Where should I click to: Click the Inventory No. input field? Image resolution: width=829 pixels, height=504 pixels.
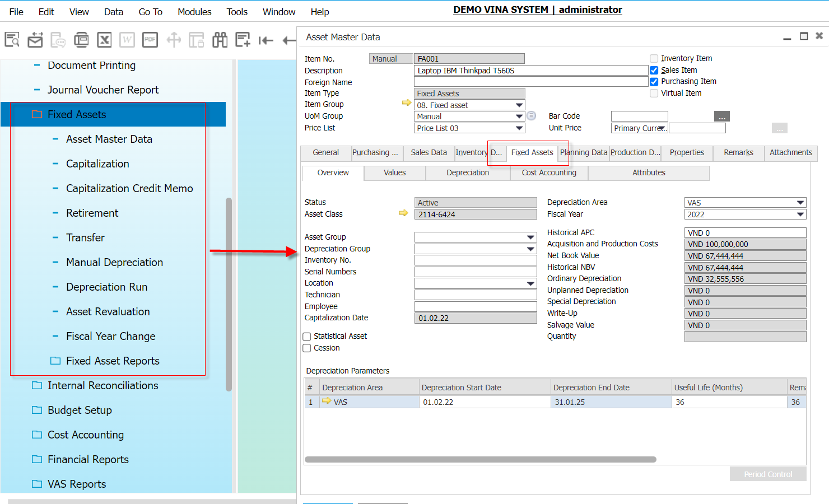point(475,260)
